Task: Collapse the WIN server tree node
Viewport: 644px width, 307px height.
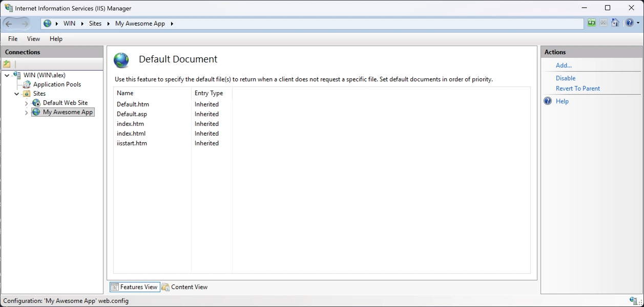Action: coord(7,75)
